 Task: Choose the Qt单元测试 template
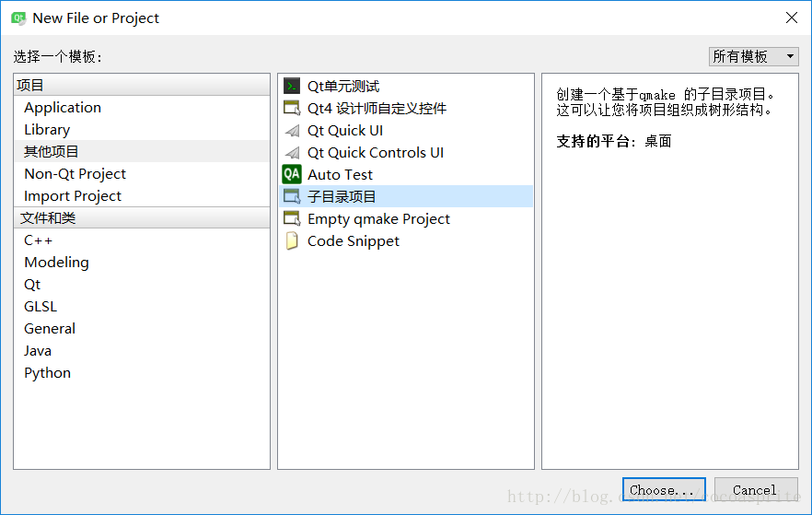(406, 86)
